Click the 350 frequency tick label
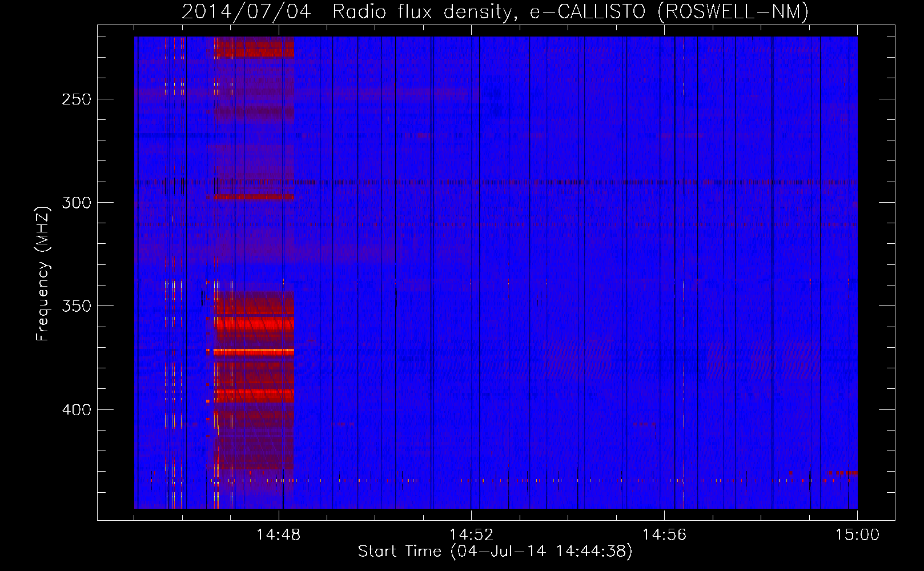The width and height of the screenshot is (924, 571). point(77,306)
